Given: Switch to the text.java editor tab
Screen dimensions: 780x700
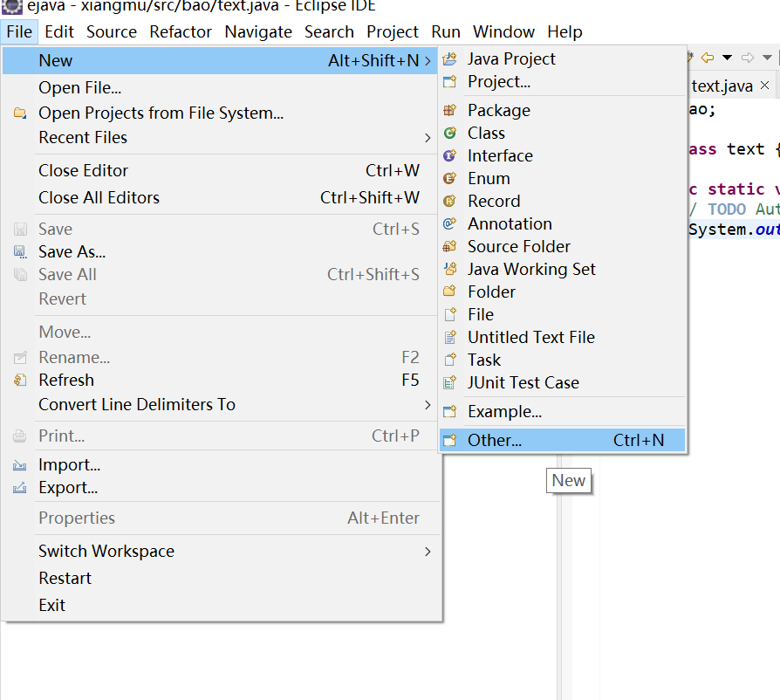Looking at the screenshot, I should click(722, 86).
